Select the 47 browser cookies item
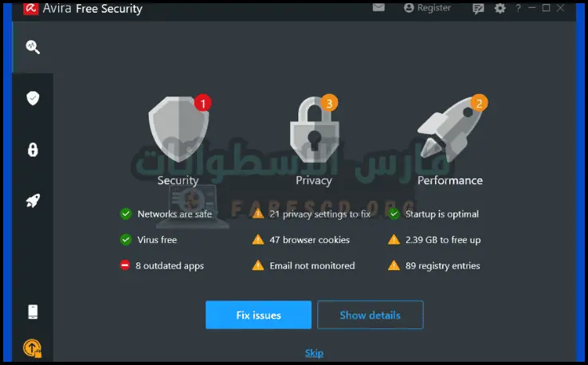588x365 pixels. pos(309,240)
